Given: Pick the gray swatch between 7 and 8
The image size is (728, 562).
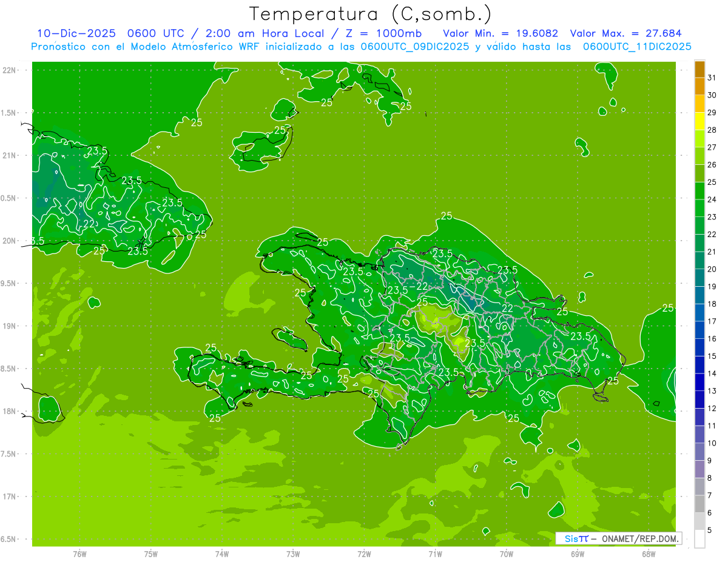Looking at the screenshot, I should tap(699, 486).
